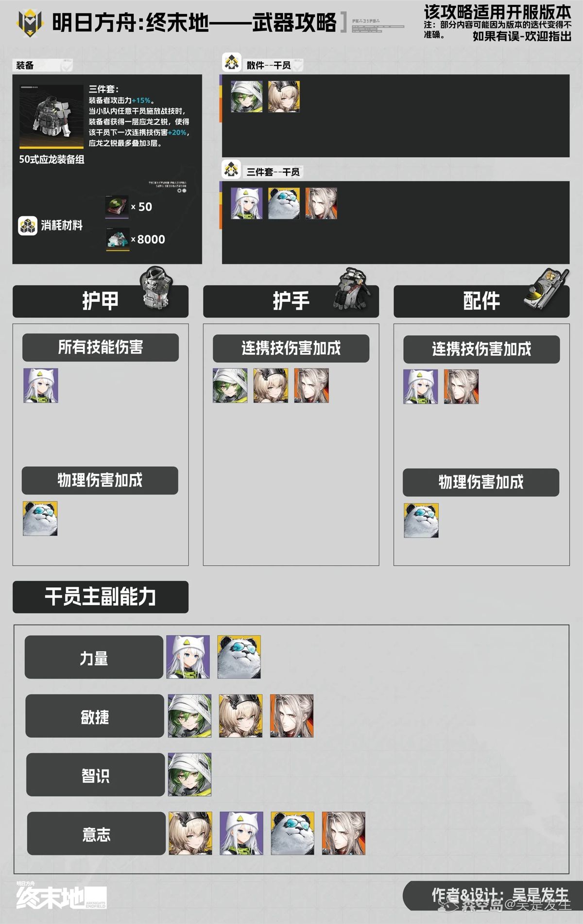Click the radio device icon on 配件 header

pyautogui.click(x=546, y=288)
